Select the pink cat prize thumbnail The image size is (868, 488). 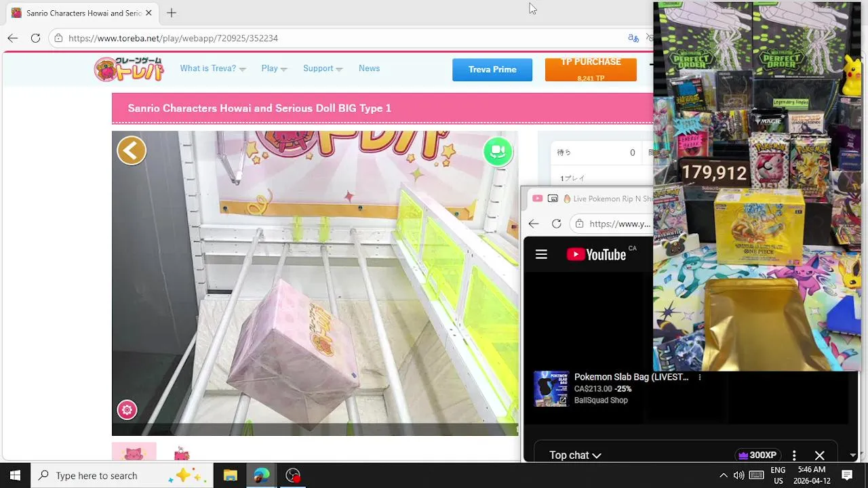(134, 452)
